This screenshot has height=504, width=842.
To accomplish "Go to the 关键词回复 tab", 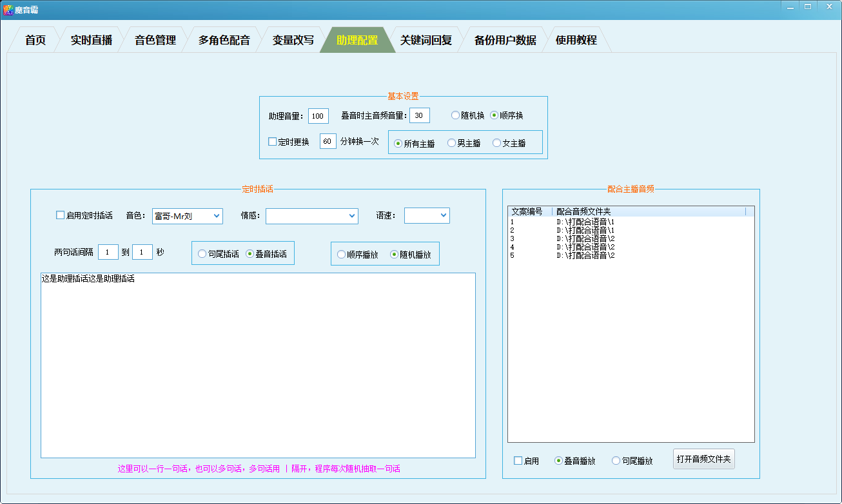I will pyautogui.click(x=426, y=40).
